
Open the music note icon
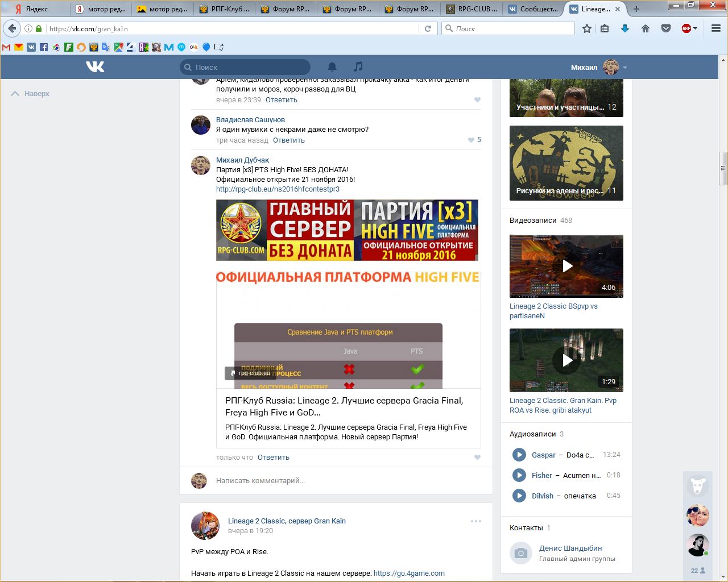[x=358, y=67]
